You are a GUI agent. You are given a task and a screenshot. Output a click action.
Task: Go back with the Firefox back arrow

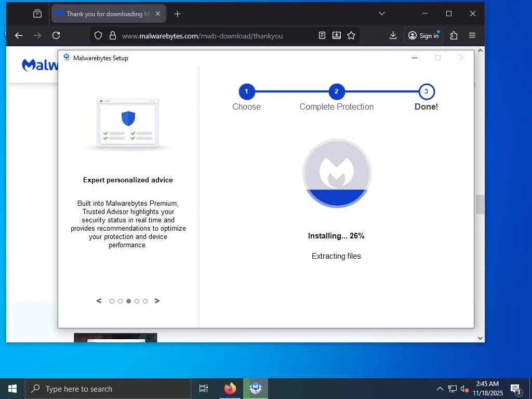(x=19, y=35)
